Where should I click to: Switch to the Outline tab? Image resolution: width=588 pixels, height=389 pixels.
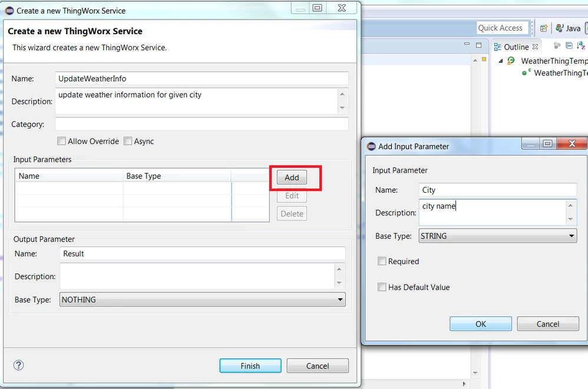[517, 47]
